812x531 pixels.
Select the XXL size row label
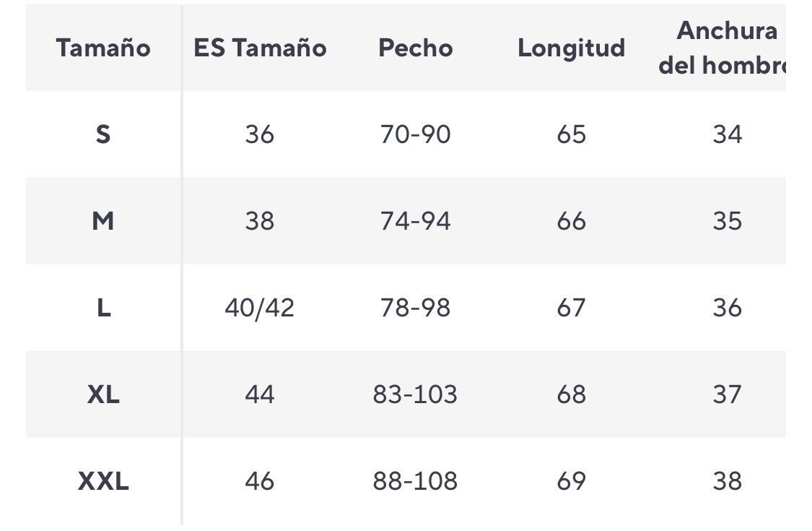pos(103,481)
